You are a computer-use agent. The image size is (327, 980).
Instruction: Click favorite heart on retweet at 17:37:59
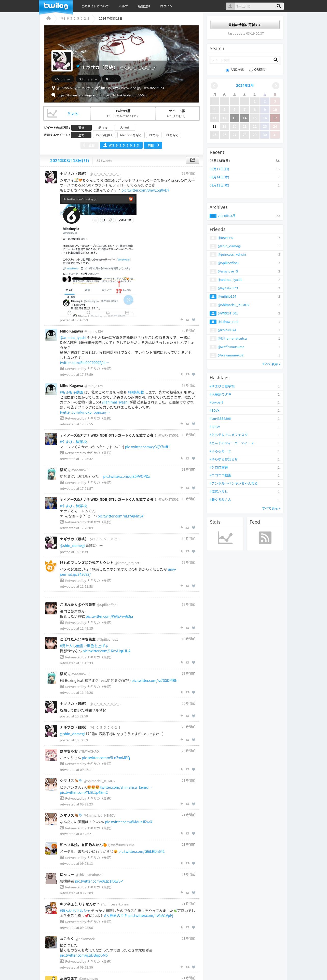(193, 374)
